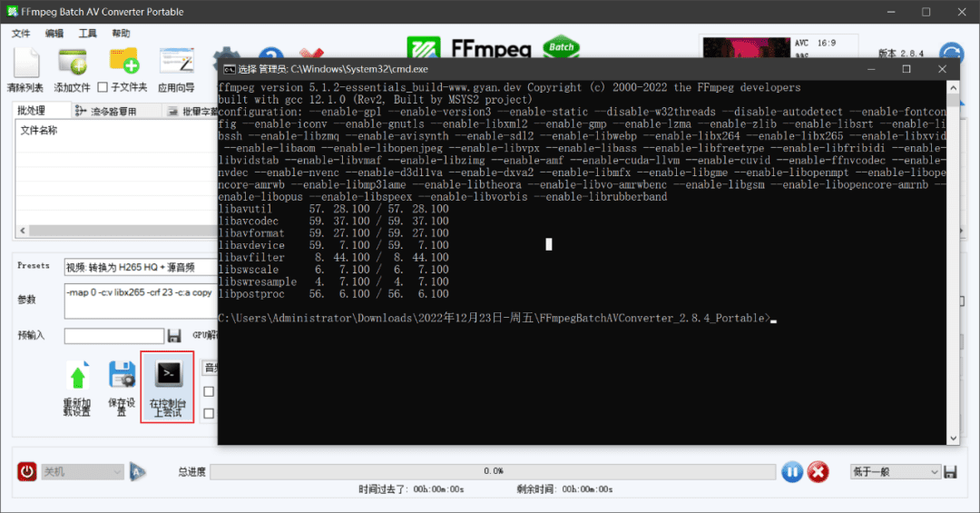Click the 清除列表 (clear list) icon

25,64
